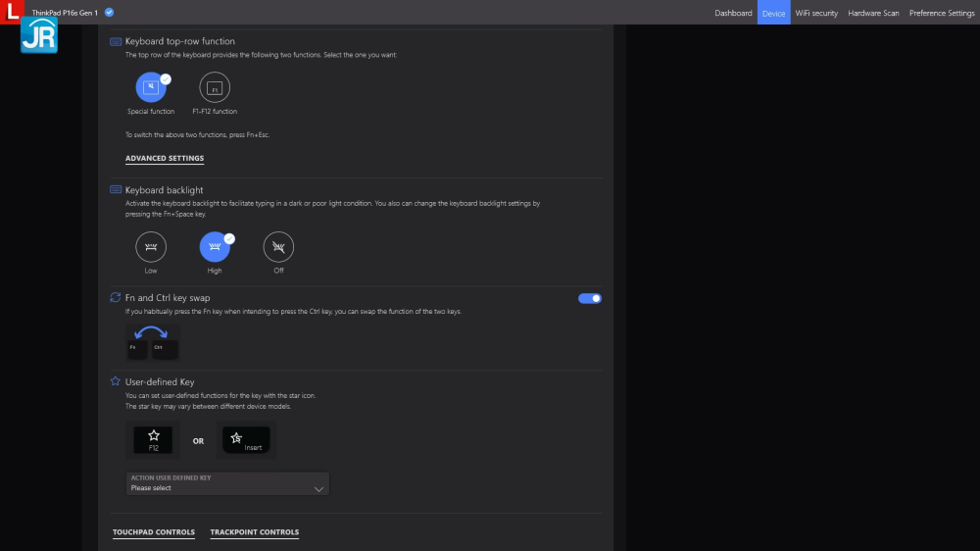Click the JR logo overlay icon
980x551 pixels.
point(39,35)
